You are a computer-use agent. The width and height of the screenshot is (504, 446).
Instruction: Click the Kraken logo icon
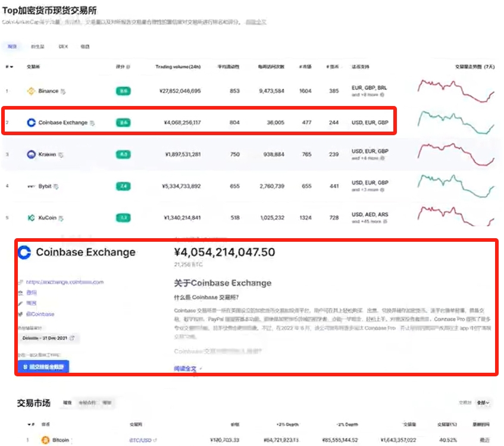tap(31, 154)
